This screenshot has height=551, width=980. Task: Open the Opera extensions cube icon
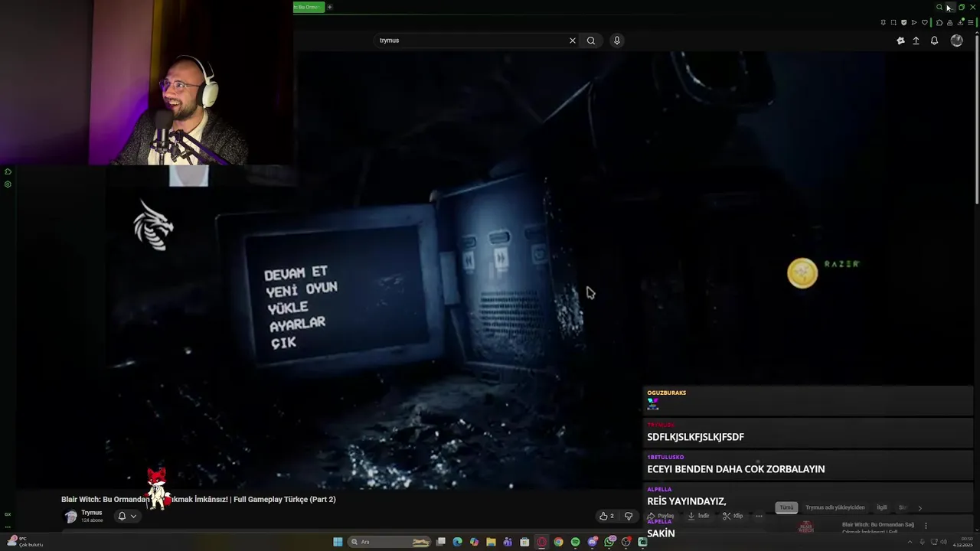(939, 22)
